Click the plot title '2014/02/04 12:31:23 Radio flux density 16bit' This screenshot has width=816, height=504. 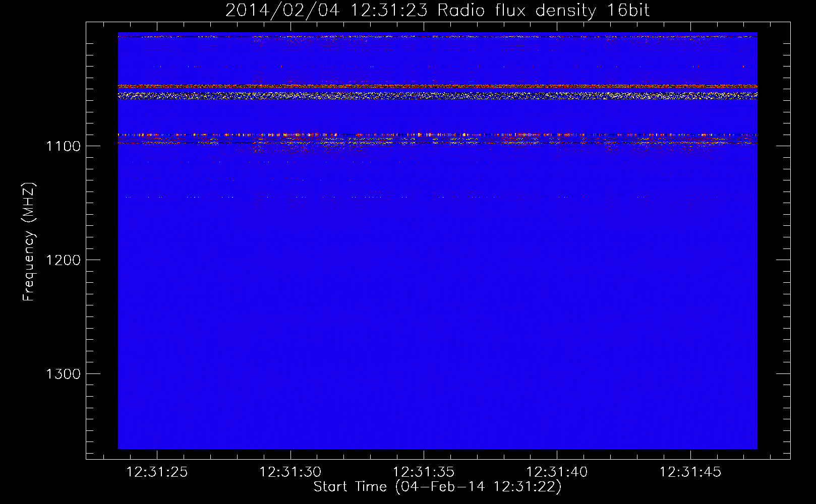(x=437, y=10)
